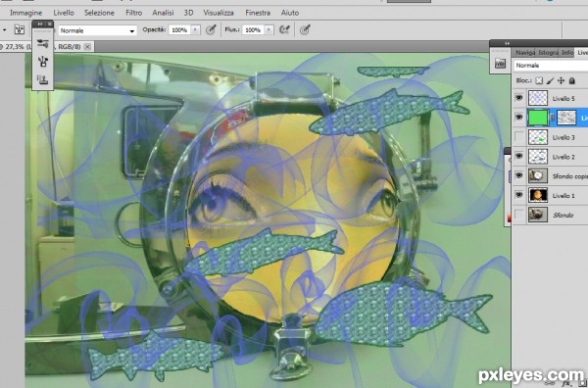
Task: Hide the Livello 2 layer
Action: pos(519,157)
